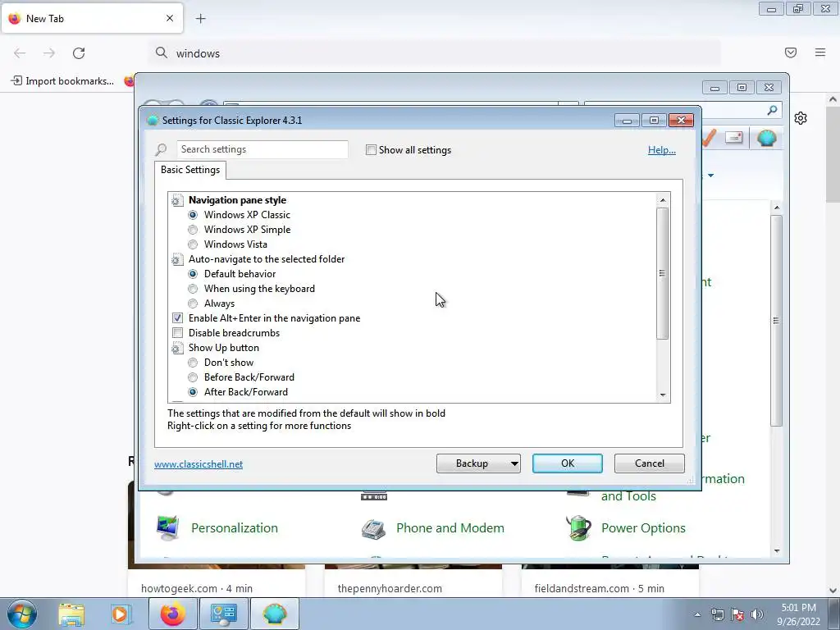Reload the current Firefox page
This screenshot has width=840, height=630.
coord(79,53)
